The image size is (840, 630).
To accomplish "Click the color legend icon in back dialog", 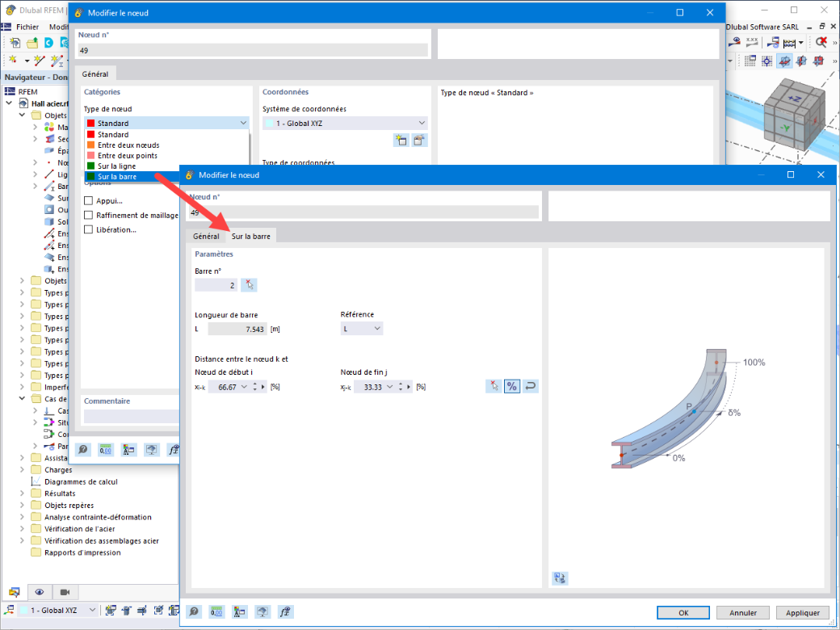I will (x=128, y=449).
